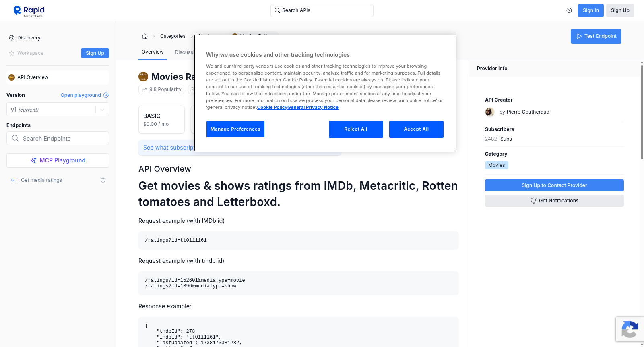
Task: Click the Test Endpoint play icon
Action: [579, 36]
